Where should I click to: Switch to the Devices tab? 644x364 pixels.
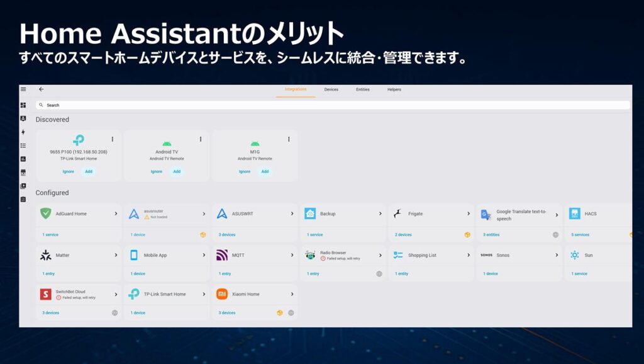[331, 89]
